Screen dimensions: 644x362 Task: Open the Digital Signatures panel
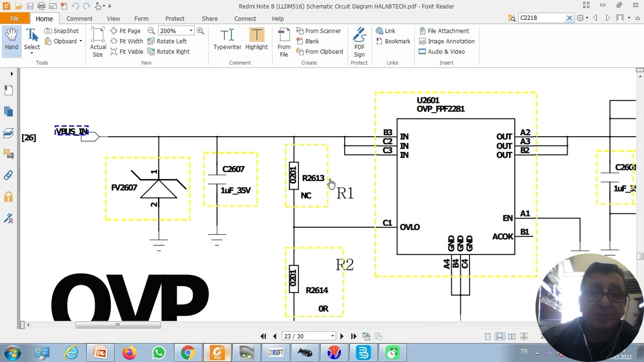[8, 218]
